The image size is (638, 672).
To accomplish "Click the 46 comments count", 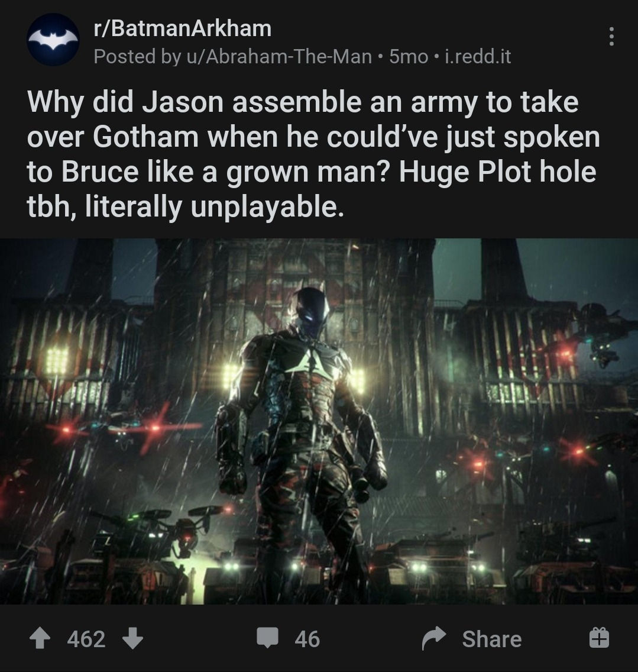I will pyautogui.click(x=307, y=639).
